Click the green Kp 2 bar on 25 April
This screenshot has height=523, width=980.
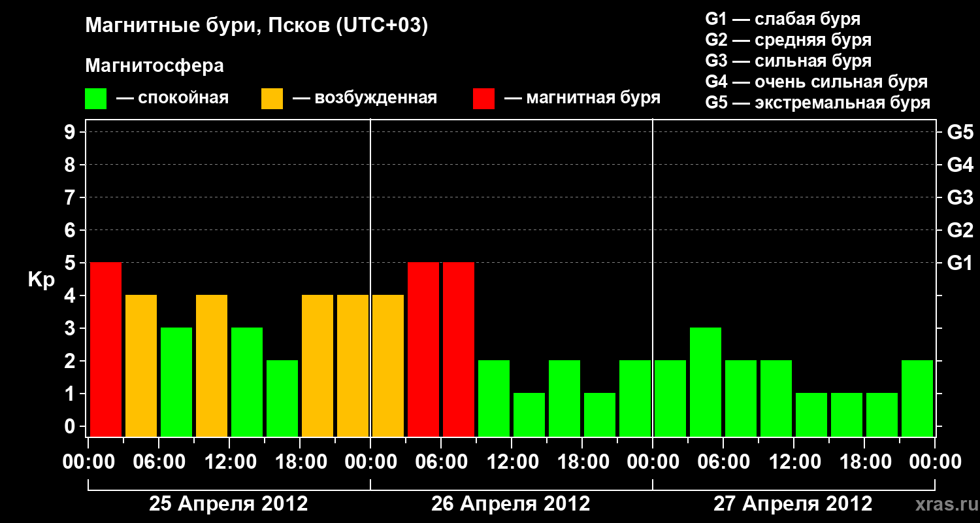coord(282,398)
